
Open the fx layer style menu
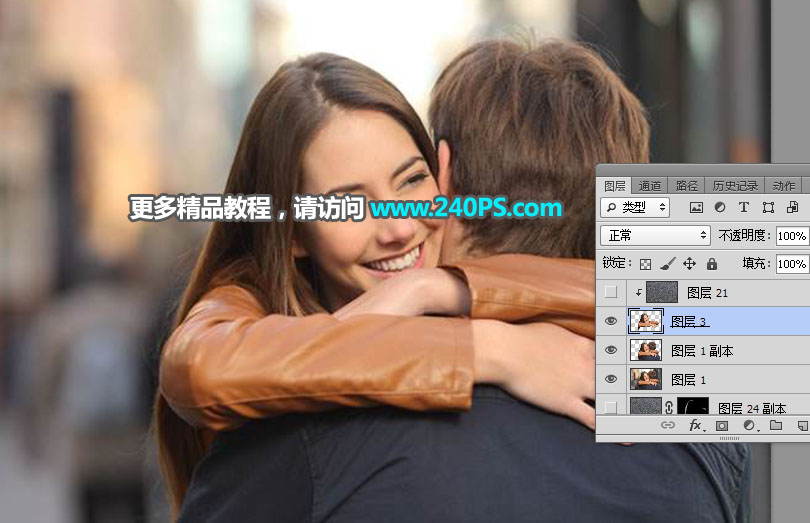tap(696, 425)
